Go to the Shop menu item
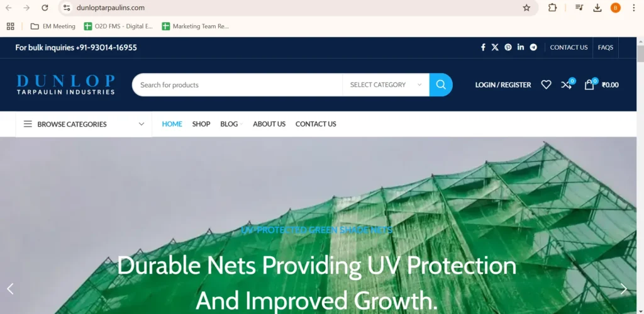The image size is (644, 314). (x=201, y=124)
